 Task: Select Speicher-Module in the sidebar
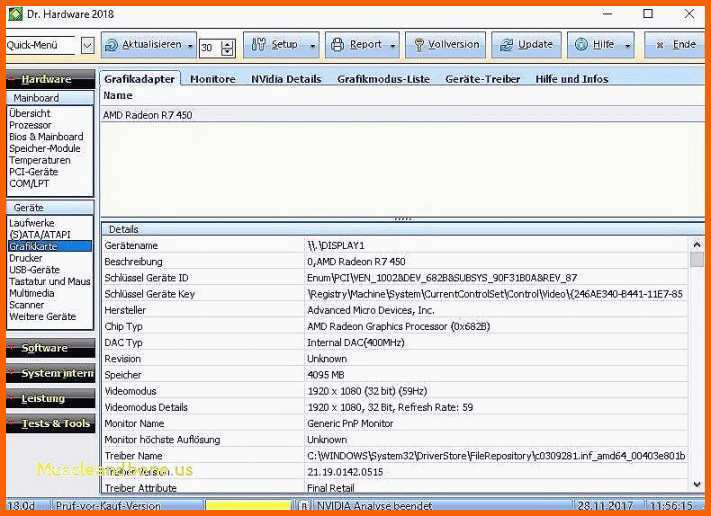[x=44, y=149]
